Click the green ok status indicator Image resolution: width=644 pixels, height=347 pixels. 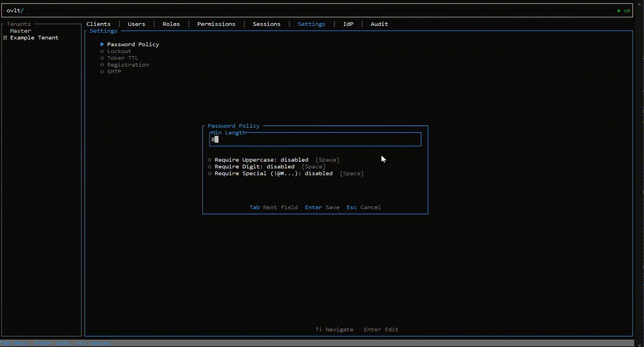624,11
